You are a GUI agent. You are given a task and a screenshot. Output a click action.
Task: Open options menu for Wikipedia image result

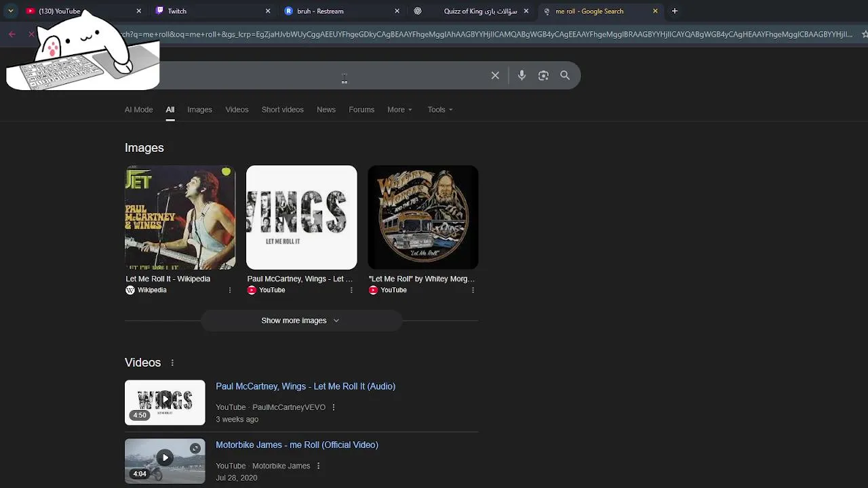[230, 290]
